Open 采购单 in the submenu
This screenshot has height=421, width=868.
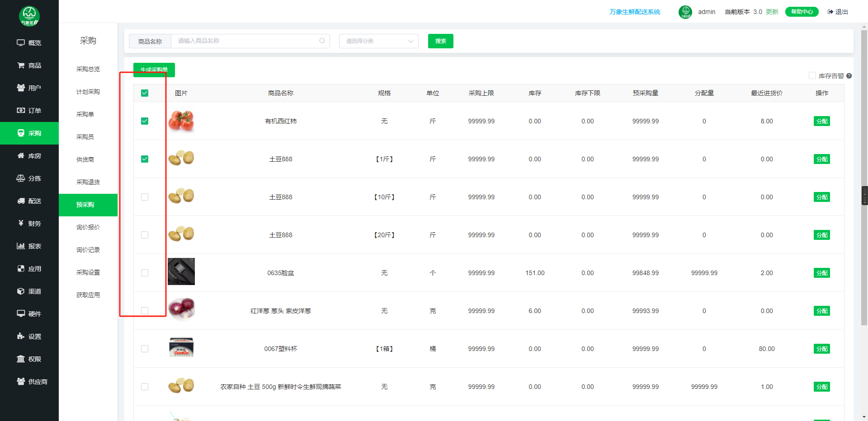85,114
